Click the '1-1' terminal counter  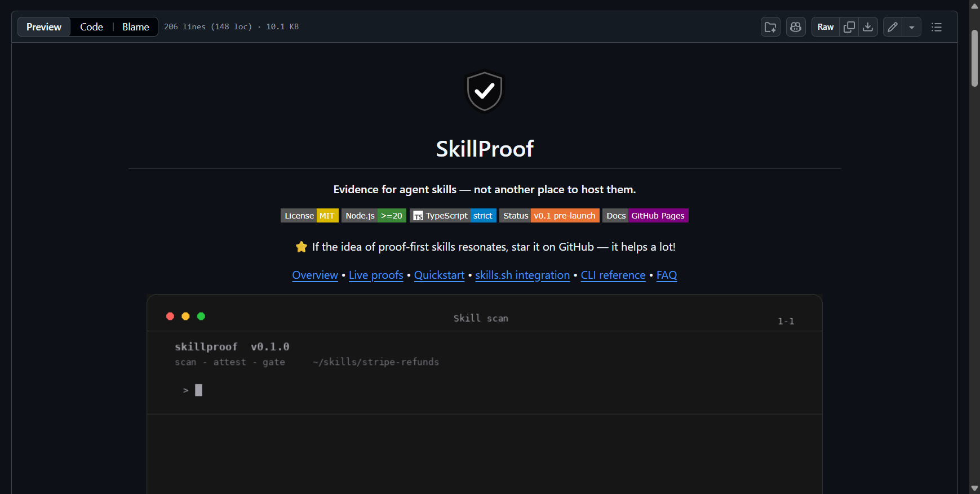[x=786, y=321]
